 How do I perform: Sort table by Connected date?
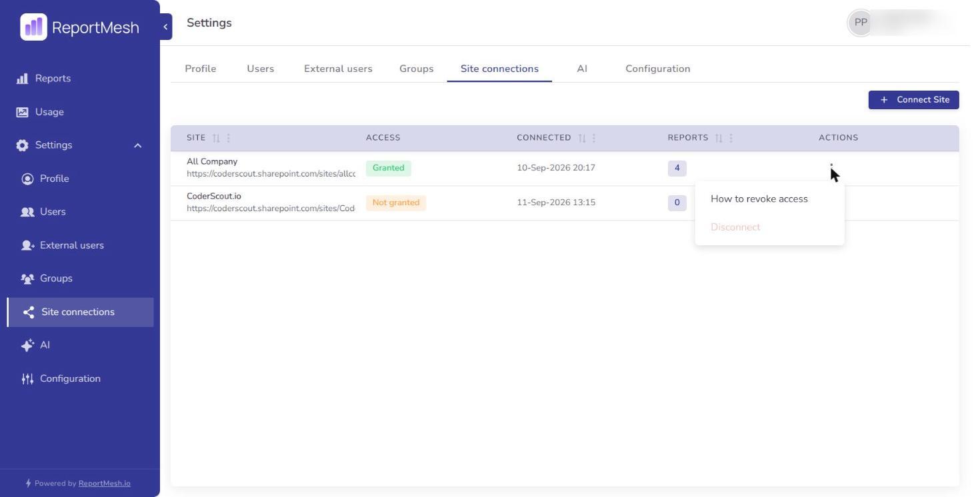pos(582,138)
